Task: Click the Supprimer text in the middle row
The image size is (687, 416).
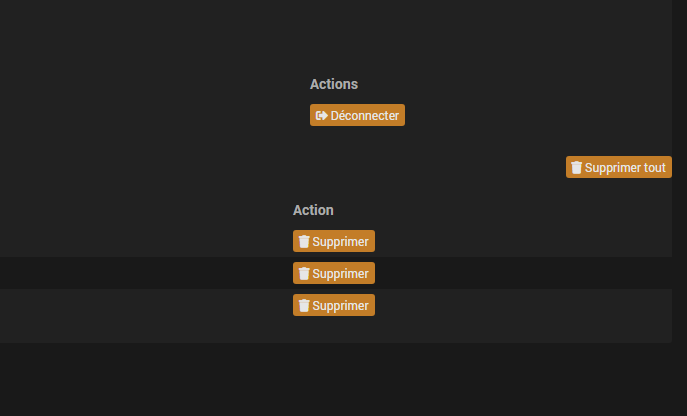Action: 340,274
